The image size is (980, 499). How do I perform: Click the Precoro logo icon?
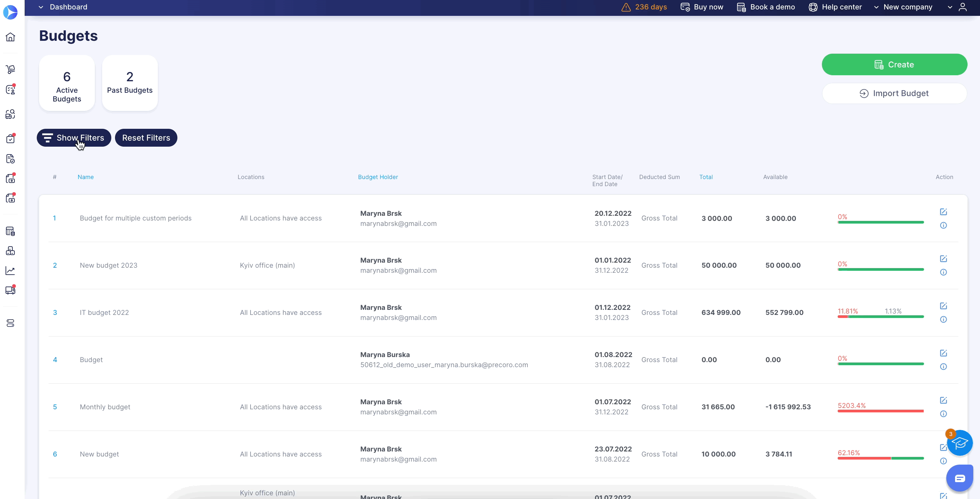coord(10,12)
